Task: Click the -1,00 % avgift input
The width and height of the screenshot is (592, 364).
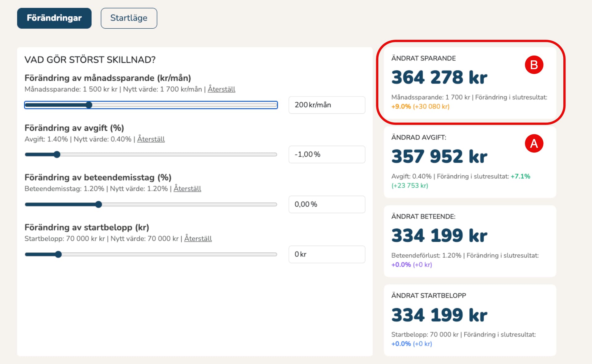Action: click(327, 155)
